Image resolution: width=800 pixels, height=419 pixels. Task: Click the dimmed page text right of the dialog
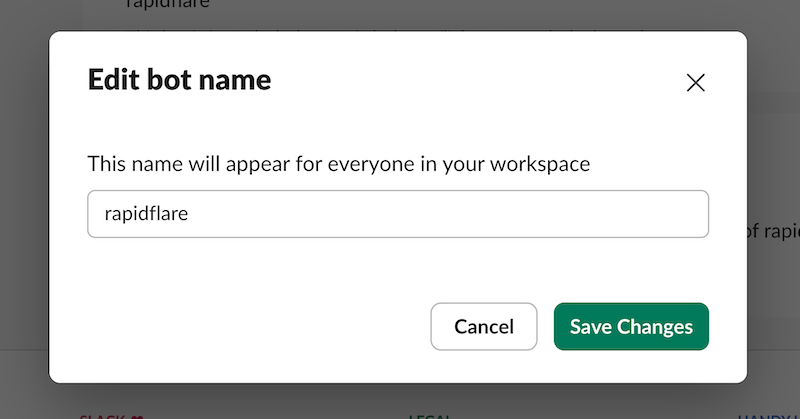click(x=773, y=231)
